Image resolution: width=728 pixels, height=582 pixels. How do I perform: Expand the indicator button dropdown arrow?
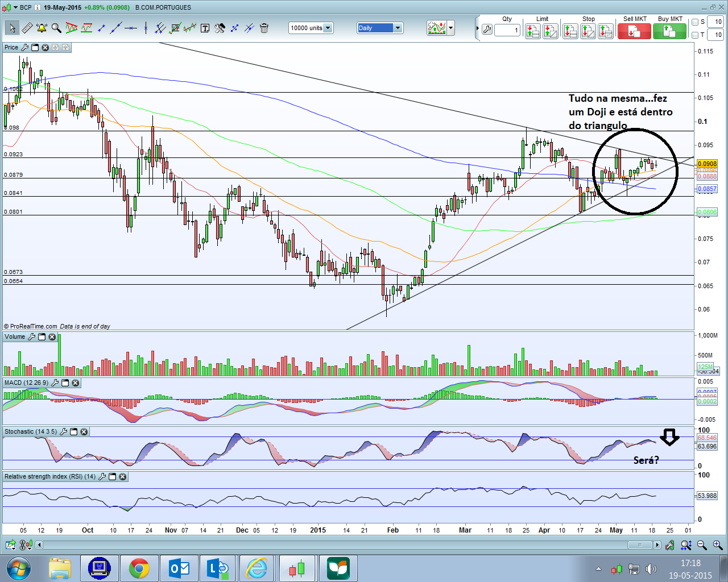[451, 28]
